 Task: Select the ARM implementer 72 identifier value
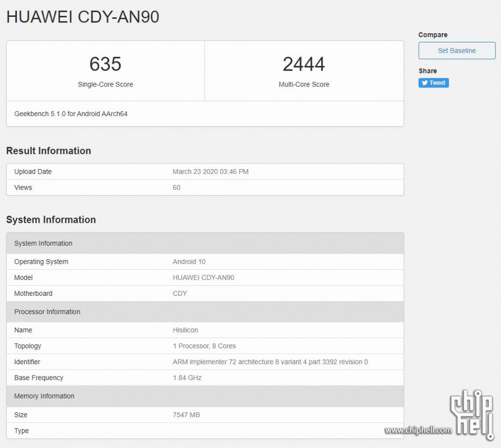click(270, 362)
